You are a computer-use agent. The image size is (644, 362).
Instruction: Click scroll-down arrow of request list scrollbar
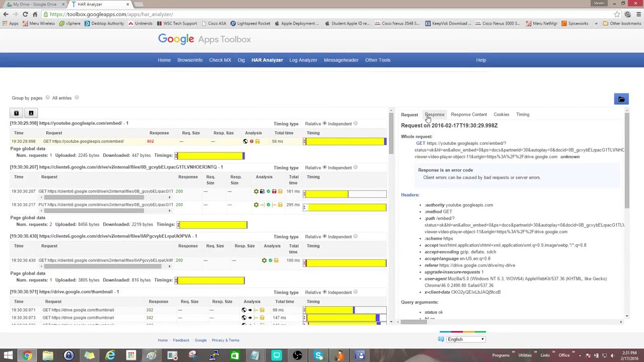(391, 322)
